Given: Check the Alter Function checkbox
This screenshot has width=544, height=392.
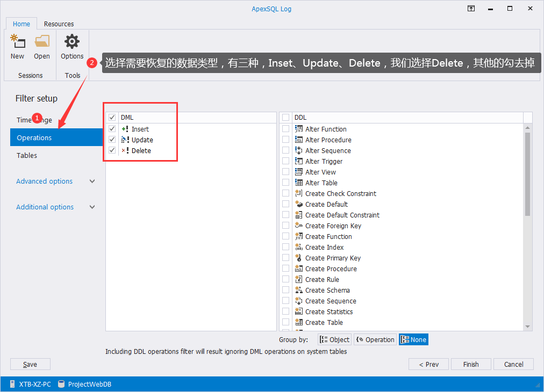Looking at the screenshot, I should [285, 129].
